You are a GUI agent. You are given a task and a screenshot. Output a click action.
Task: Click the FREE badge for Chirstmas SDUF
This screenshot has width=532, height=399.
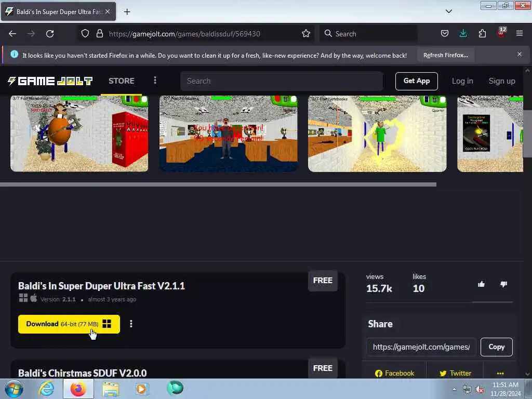click(323, 368)
